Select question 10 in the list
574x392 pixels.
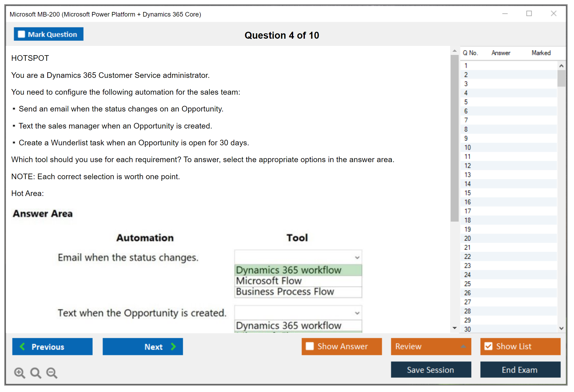467,147
